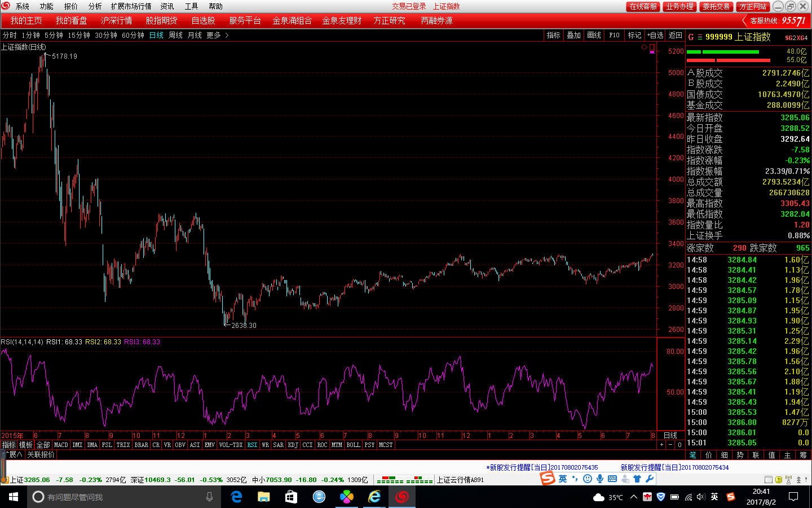Open 方正研究 tab
Image resolution: width=812 pixels, height=508 pixels.
pyautogui.click(x=389, y=20)
